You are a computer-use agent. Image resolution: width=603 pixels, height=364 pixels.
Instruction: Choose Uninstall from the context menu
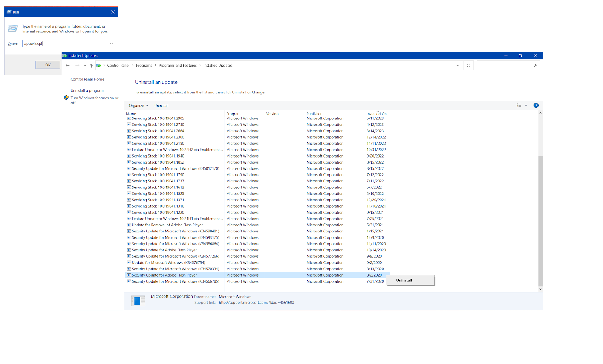[404, 280]
